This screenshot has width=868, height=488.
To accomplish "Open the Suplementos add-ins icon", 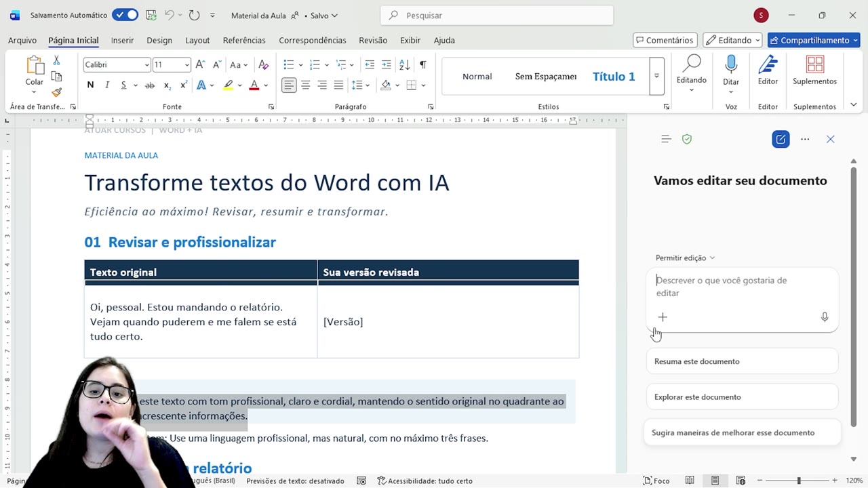I will 814,65.
